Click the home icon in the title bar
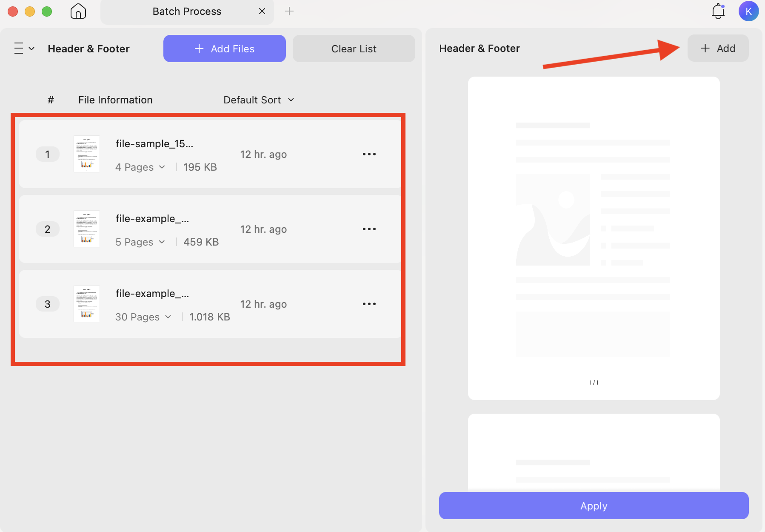This screenshot has width=765, height=532. (78, 11)
